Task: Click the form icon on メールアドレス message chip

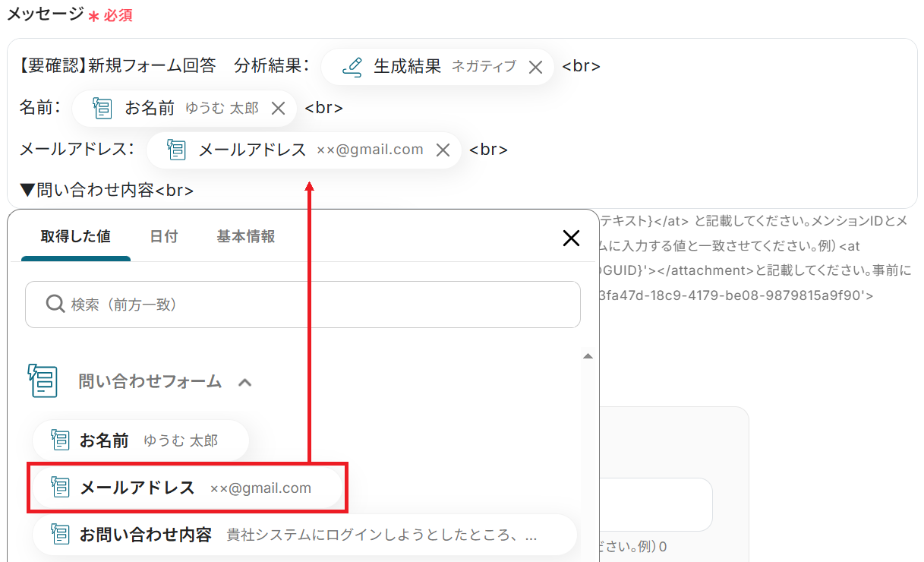Action: [x=176, y=150]
